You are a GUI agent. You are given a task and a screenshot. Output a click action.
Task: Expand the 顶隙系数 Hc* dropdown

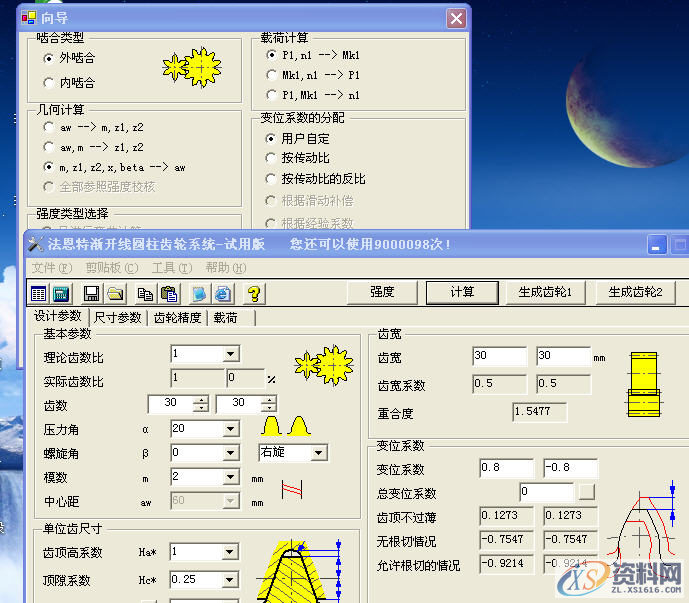pyautogui.click(x=230, y=580)
